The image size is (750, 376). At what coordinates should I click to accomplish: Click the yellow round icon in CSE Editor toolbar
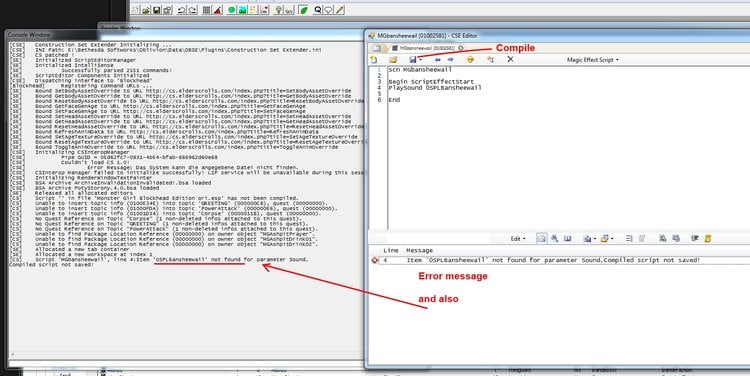tap(470, 59)
